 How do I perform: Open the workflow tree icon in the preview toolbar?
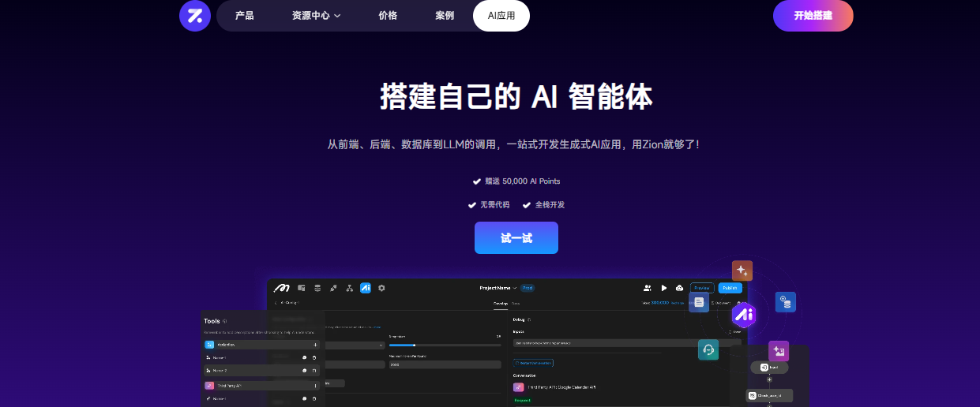click(x=349, y=288)
